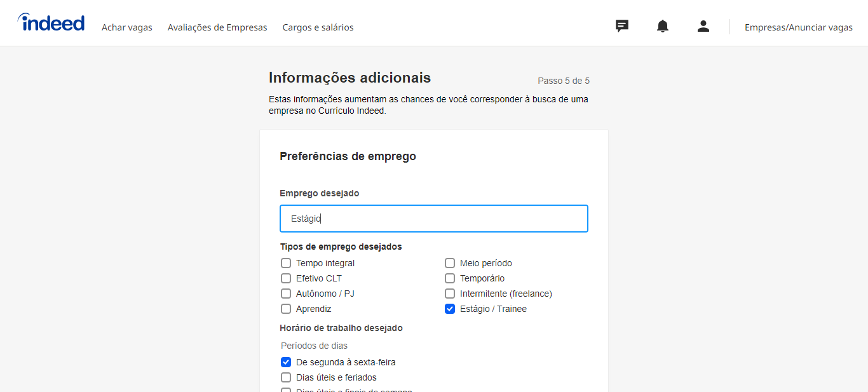Open the notifications bell
This screenshot has height=392, width=868.
pyautogui.click(x=663, y=25)
